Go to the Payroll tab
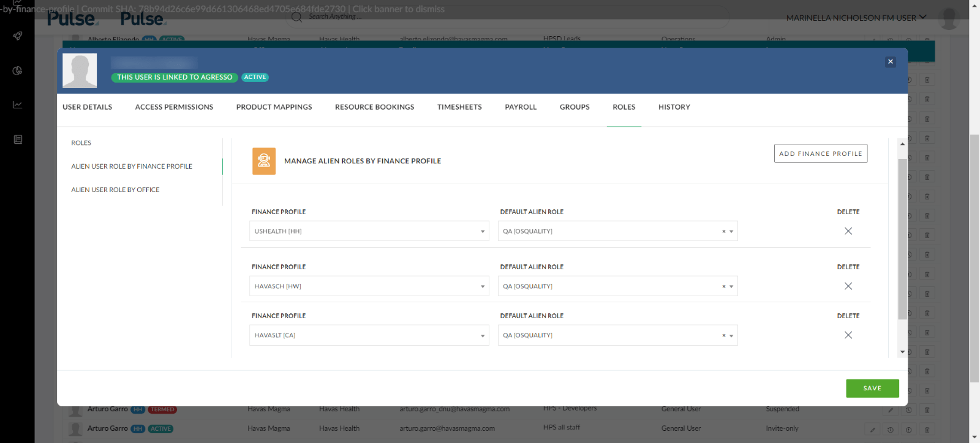The image size is (980, 443). [521, 107]
